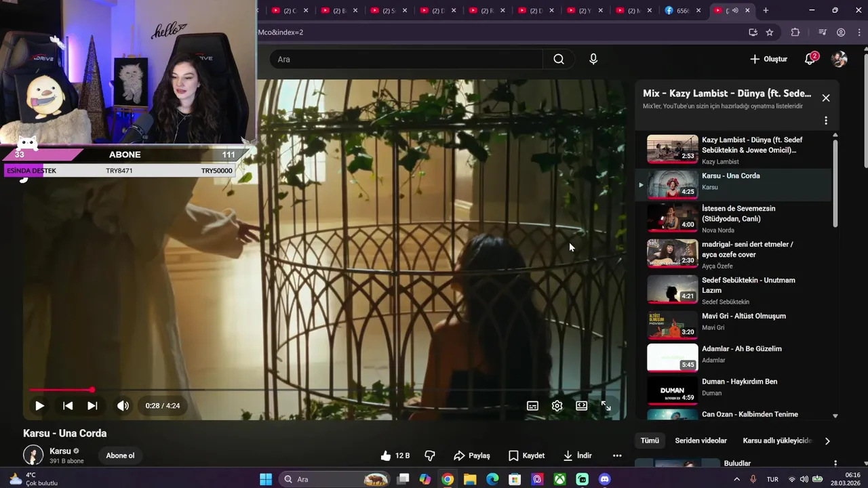The height and width of the screenshot is (488, 868).
Task: Open the volume control in system tray
Action: pyautogui.click(x=804, y=479)
